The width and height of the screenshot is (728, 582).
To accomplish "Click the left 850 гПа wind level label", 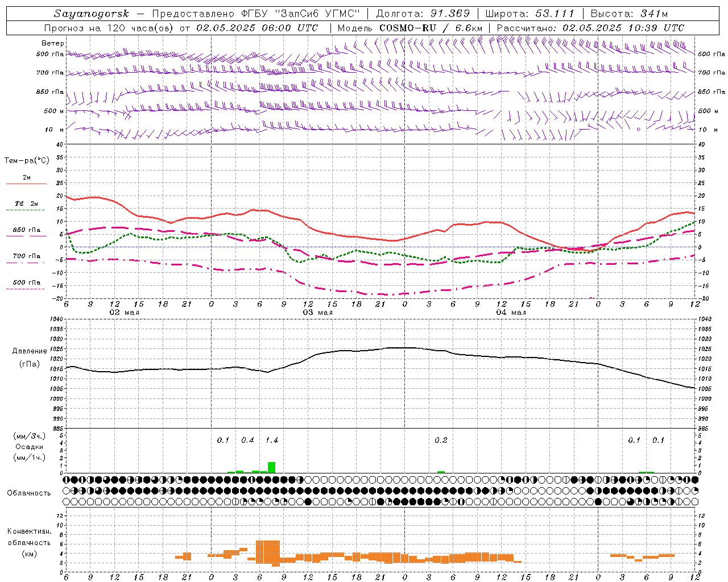I will tap(50, 92).
